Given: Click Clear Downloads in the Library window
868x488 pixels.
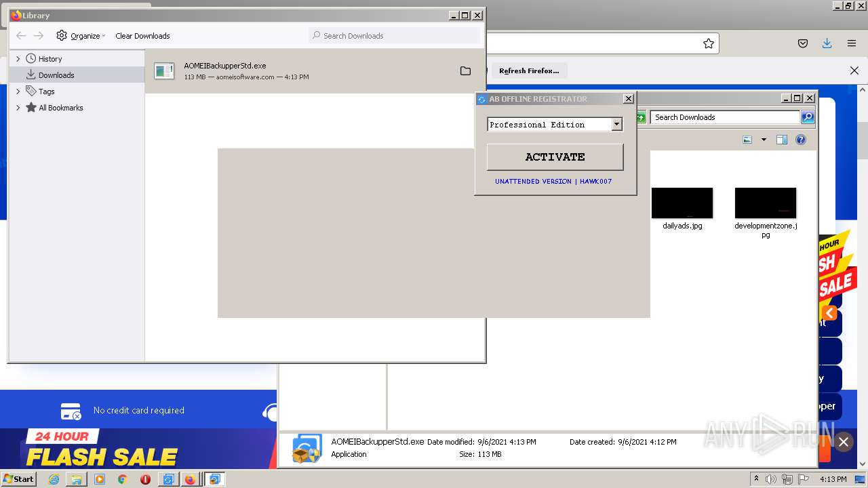Looking at the screenshot, I should click(x=142, y=36).
